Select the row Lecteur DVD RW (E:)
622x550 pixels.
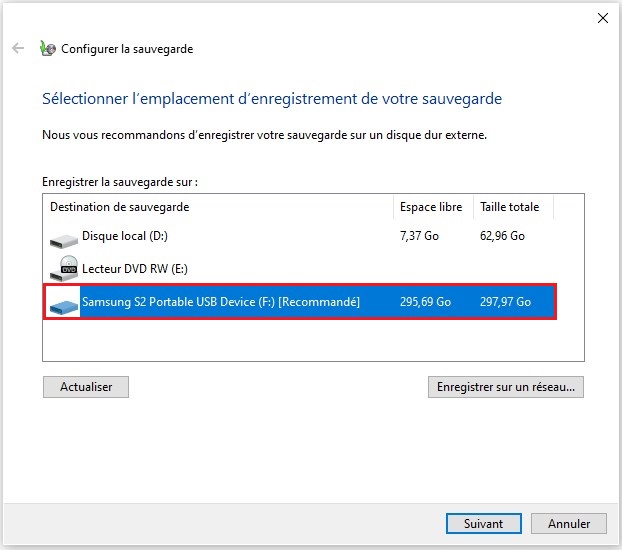300,269
